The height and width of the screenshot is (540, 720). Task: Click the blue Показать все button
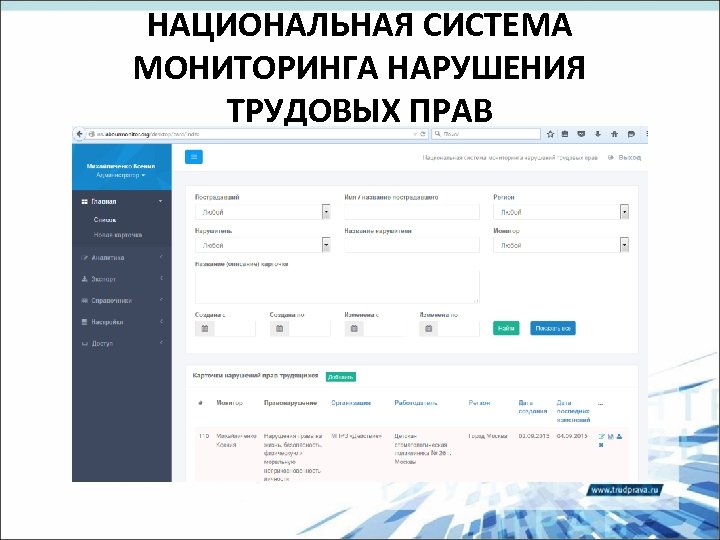coord(553,328)
